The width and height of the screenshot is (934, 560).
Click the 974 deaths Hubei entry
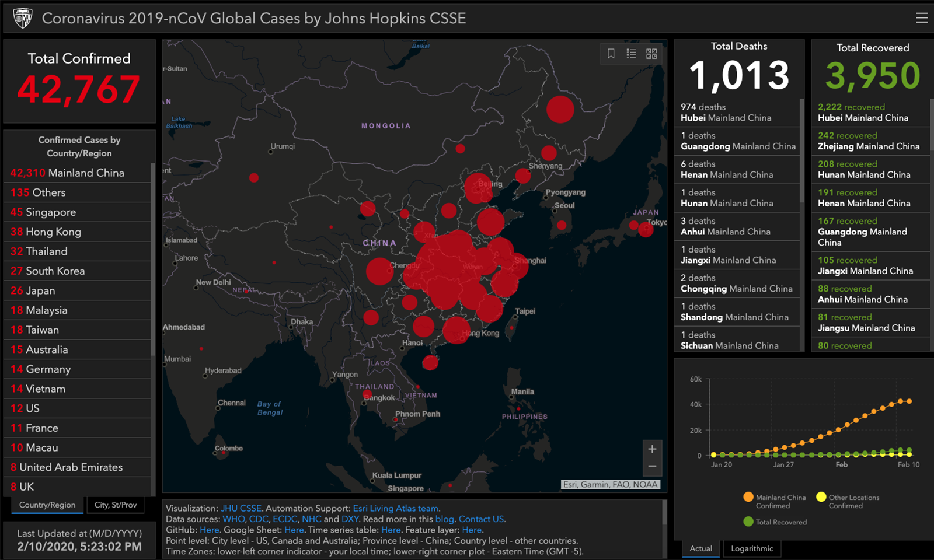(737, 113)
